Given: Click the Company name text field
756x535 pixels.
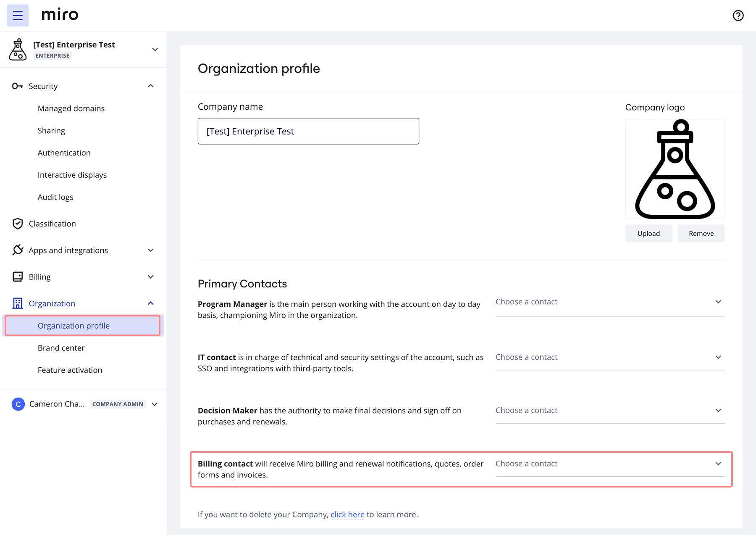Looking at the screenshot, I should click(x=308, y=131).
